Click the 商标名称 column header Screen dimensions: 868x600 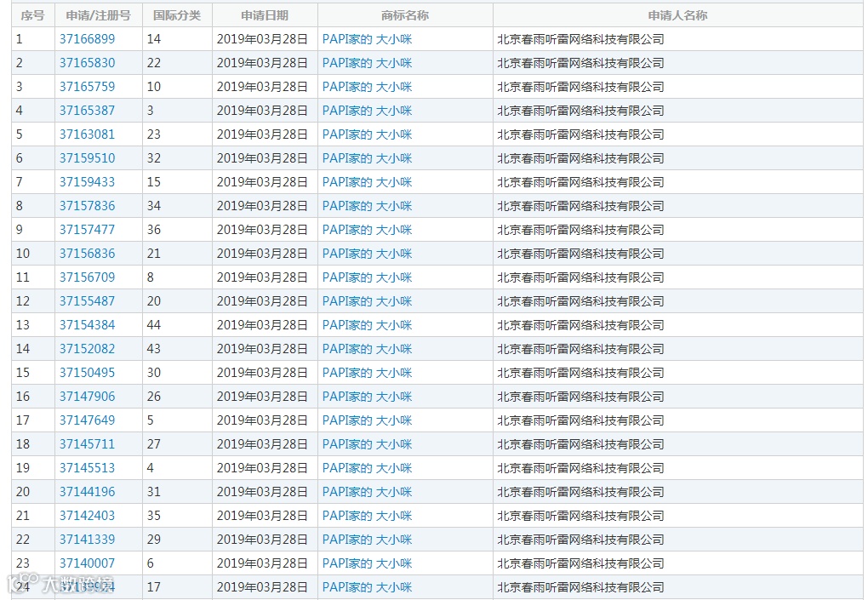tap(405, 15)
